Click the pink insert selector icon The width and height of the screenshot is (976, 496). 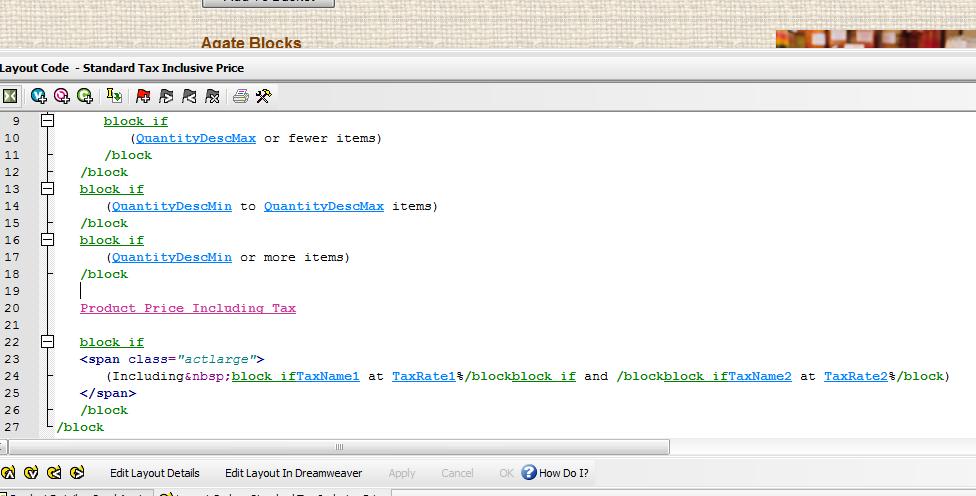pos(62,96)
